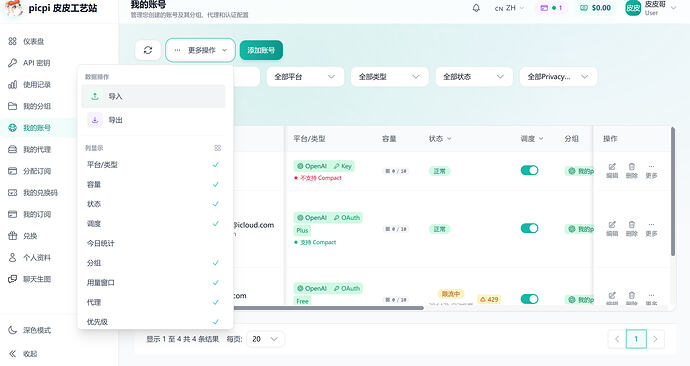Open 我的订阅 subscriptions page

tap(29, 214)
